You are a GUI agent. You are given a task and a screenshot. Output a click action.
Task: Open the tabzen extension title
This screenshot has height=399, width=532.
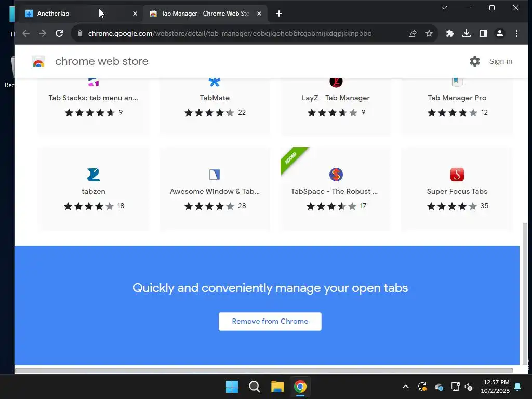click(x=94, y=191)
